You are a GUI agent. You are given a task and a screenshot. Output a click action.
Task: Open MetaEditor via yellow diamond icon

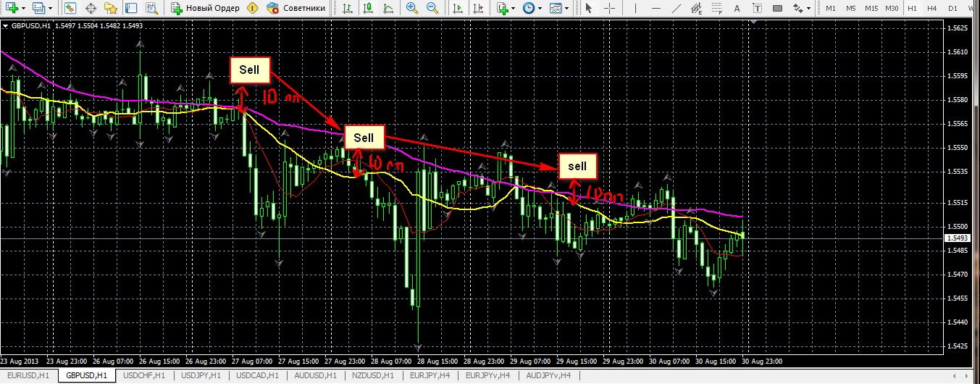252,9
